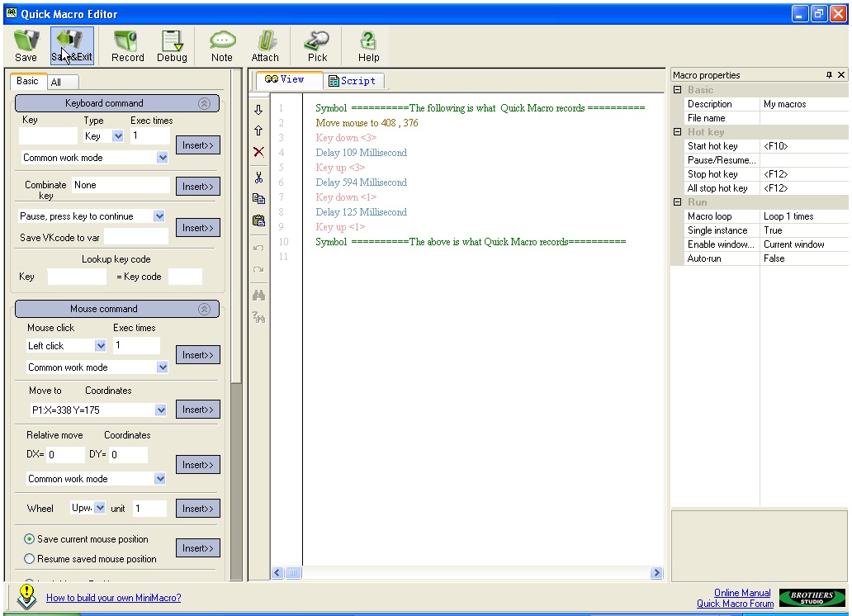
Task: Click the Key input field
Action: (49, 136)
